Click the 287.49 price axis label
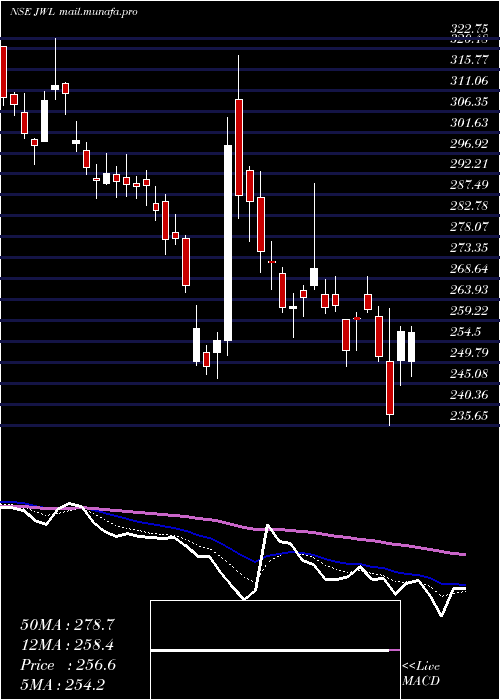The image size is (500, 700). click(470, 185)
